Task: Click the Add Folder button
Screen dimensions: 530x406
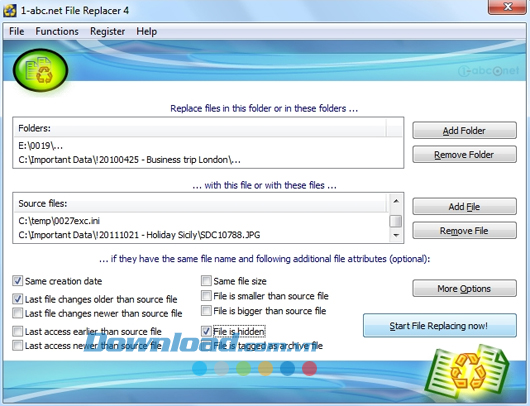Action: click(464, 130)
